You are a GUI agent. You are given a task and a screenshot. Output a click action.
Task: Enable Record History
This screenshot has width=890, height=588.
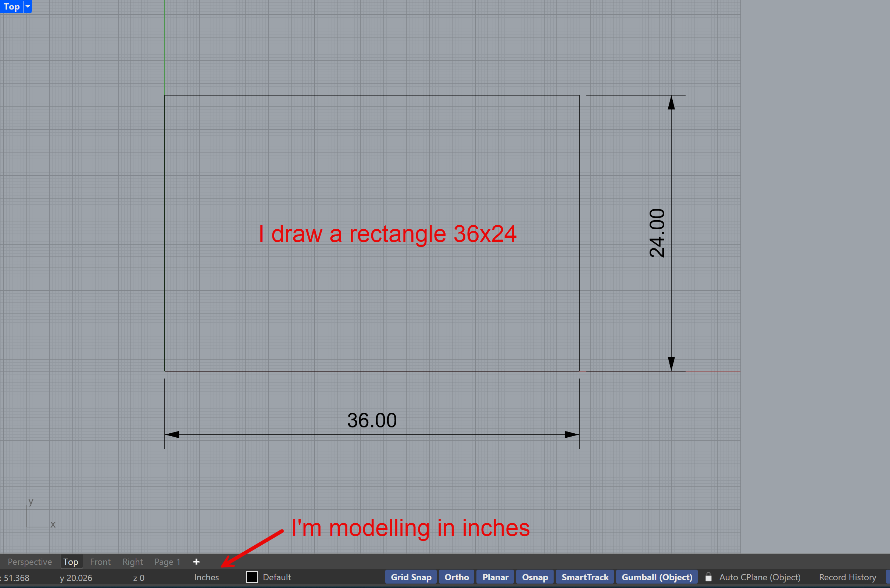coord(847,577)
